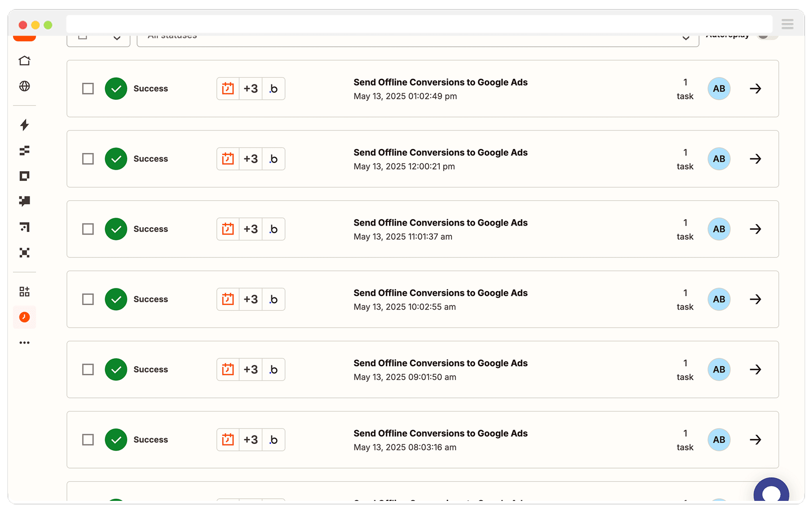Expand the +3 apps in 01:02:49 pm row
Screen dimensions: 812x512
click(x=251, y=89)
